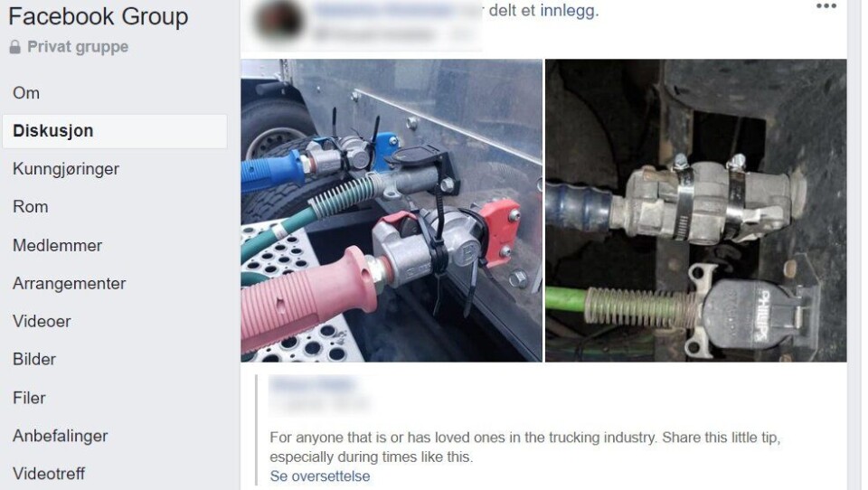Click the blurred poster profile picture
868x490 pixels.
279,21
